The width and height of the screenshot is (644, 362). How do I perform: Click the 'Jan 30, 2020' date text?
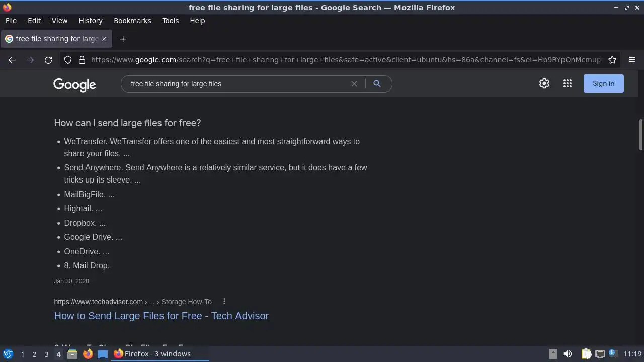[71, 281]
